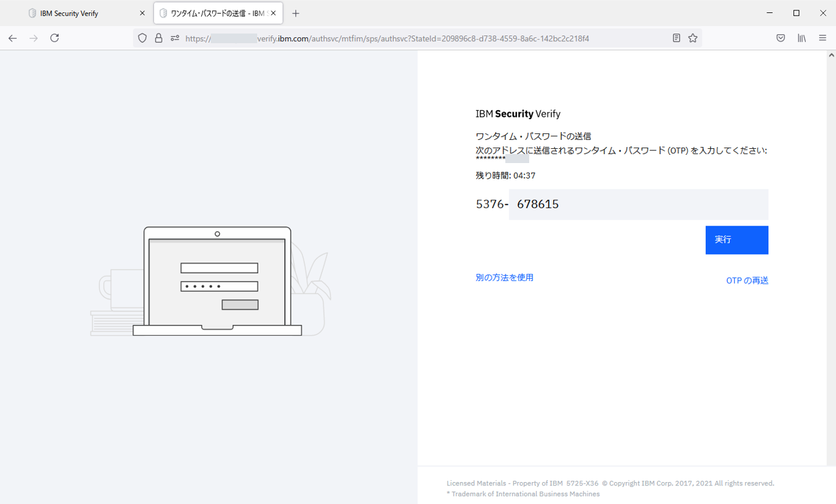The image size is (836, 504).
Task: Close the ワンタイム・パスワードの送信 tab
Action: pos(273,14)
